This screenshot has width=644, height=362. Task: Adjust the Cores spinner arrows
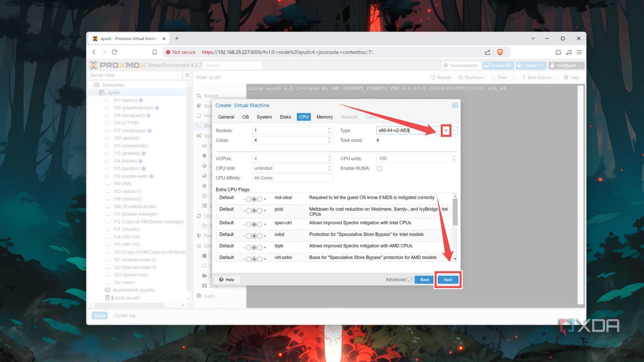coord(329,140)
